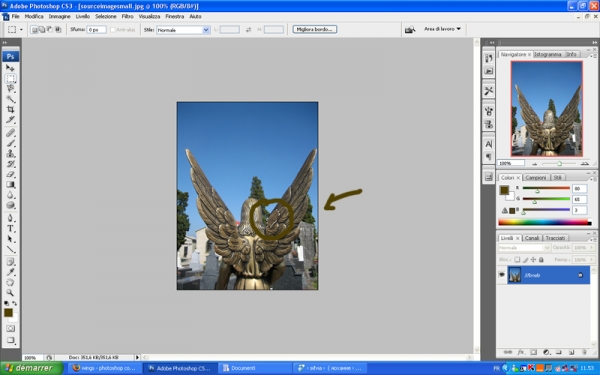This screenshot has height=375, width=600.
Task: Choose Add to Selection mode
Action: click(x=42, y=29)
